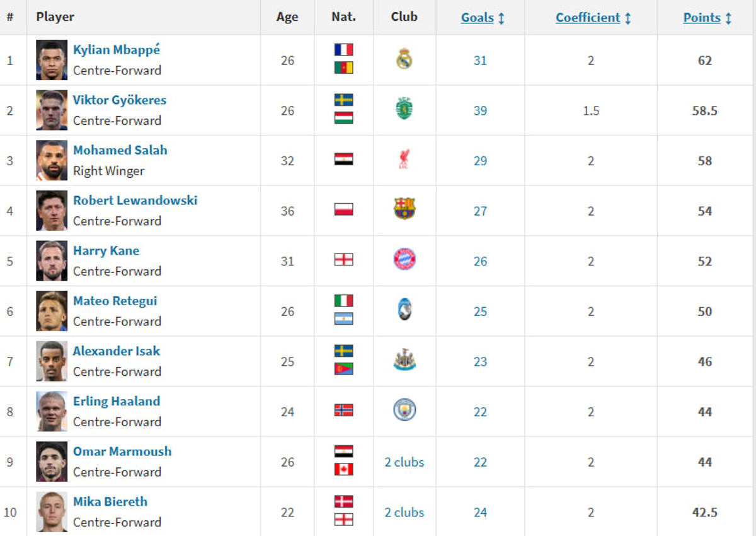The image size is (756, 536).
Task: Click the Sporting CP club crest
Action: click(x=404, y=110)
